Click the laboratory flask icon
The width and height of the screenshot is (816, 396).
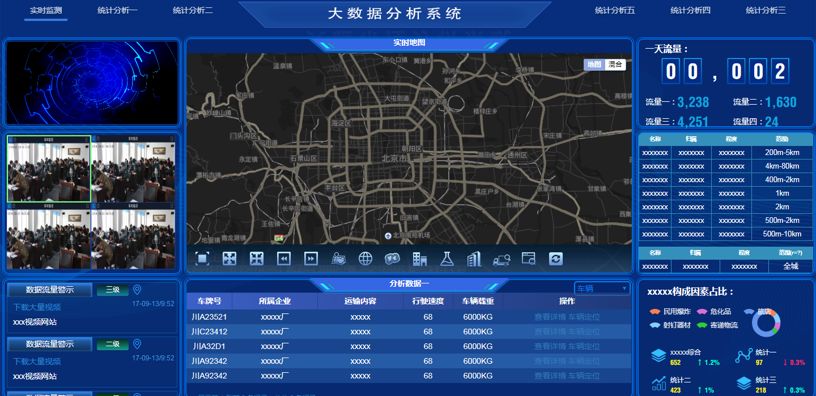click(x=447, y=259)
